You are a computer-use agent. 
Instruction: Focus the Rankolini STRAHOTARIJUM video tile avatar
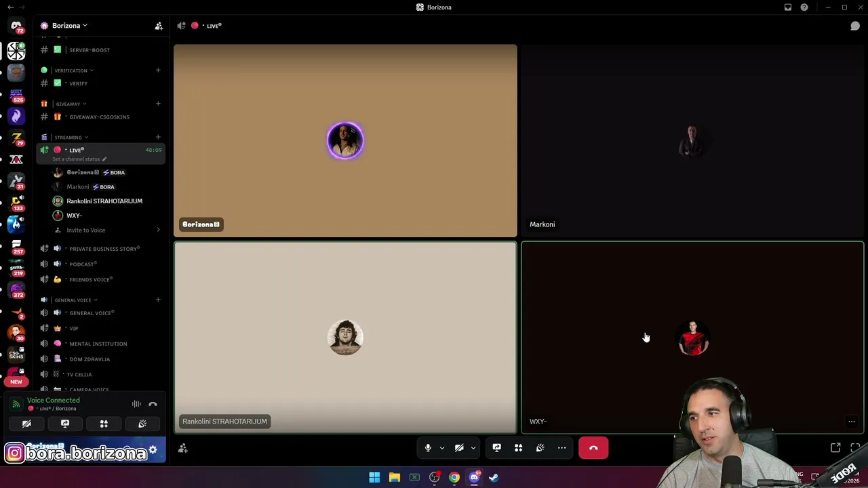click(x=345, y=338)
